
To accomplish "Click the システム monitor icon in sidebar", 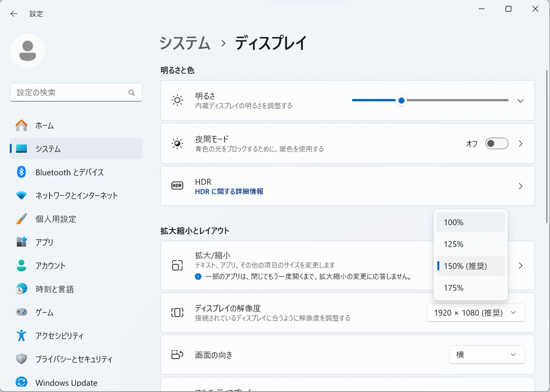I will pyautogui.click(x=21, y=148).
